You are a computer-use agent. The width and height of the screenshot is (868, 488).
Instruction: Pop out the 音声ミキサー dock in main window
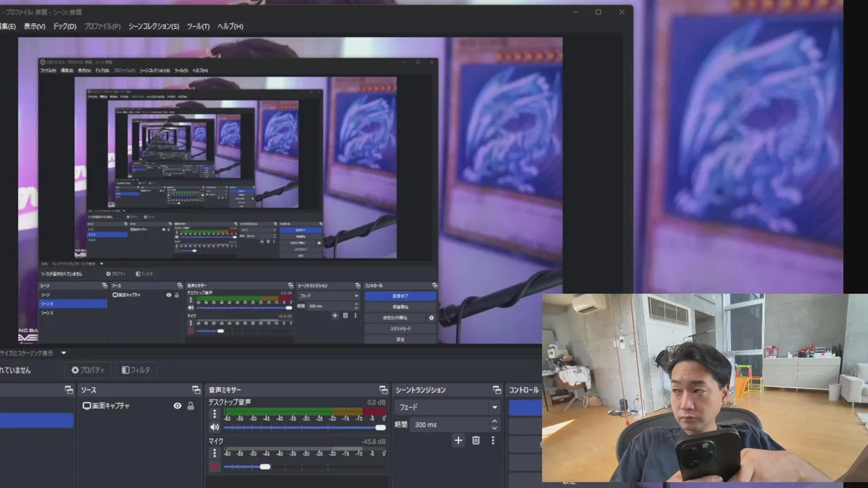(x=383, y=390)
